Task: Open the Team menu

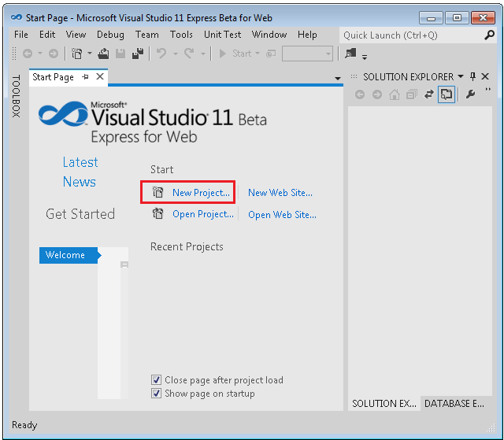Action: 147,35
